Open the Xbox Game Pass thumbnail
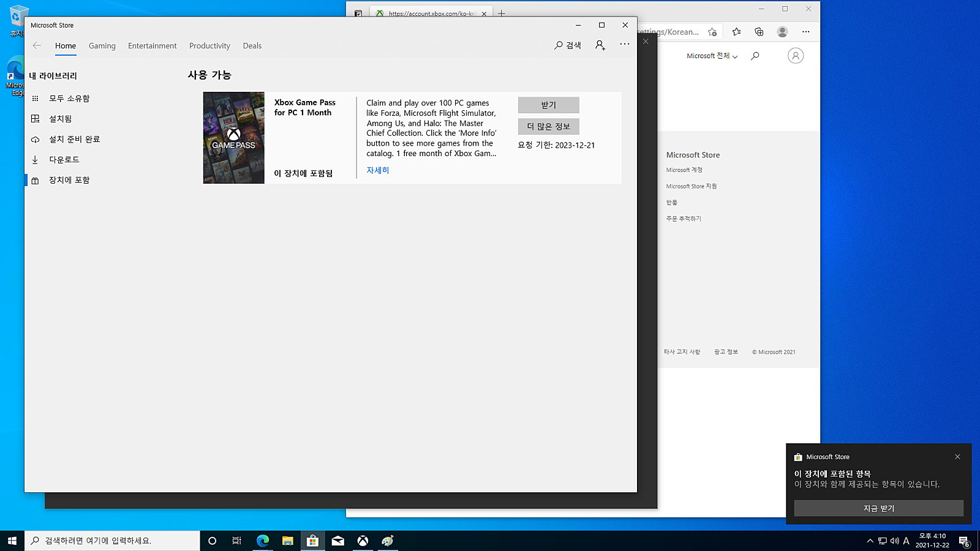 (x=234, y=138)
